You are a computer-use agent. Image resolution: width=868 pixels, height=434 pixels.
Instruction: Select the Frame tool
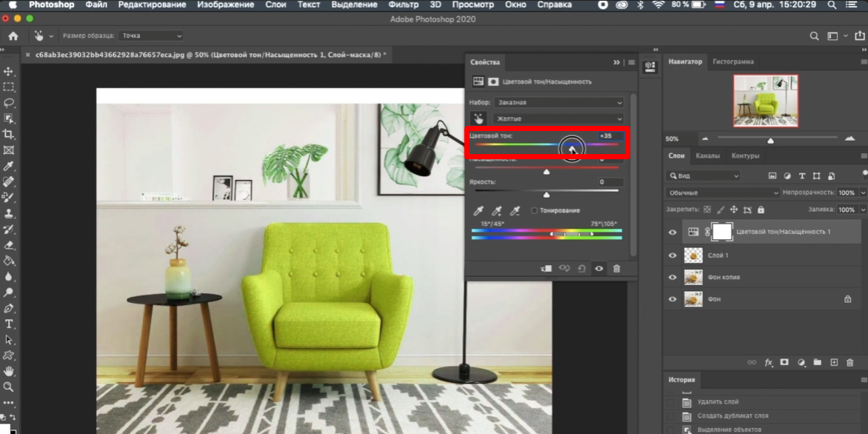click(8, 150)
